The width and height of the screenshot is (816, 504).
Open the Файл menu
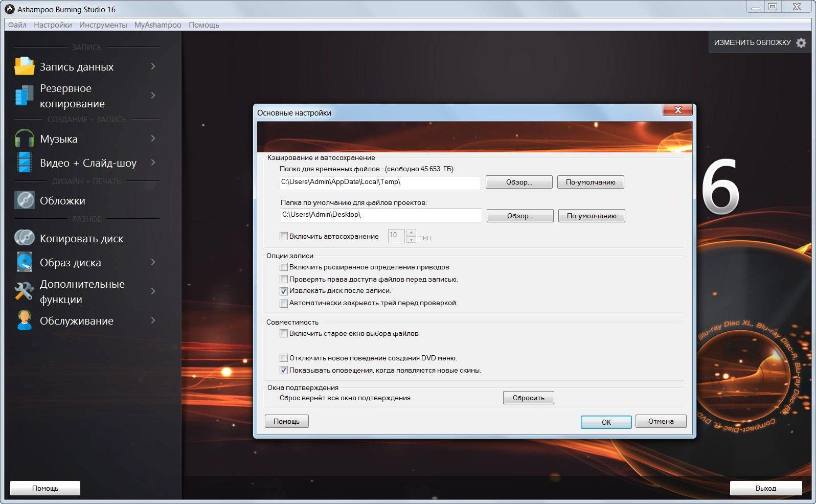point(17,25)
